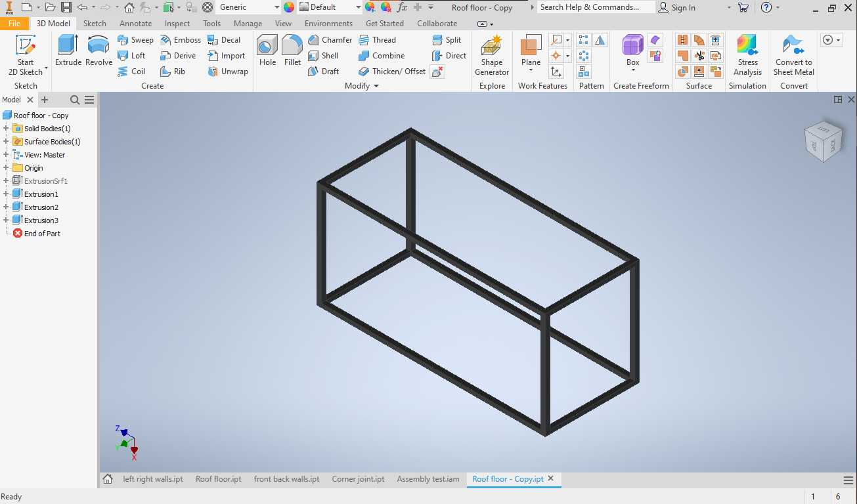This screenshot has height=504, width=857.
Task: Start Stress Analysis simulation
Action: pyautogui.click(x=747, y=55)
